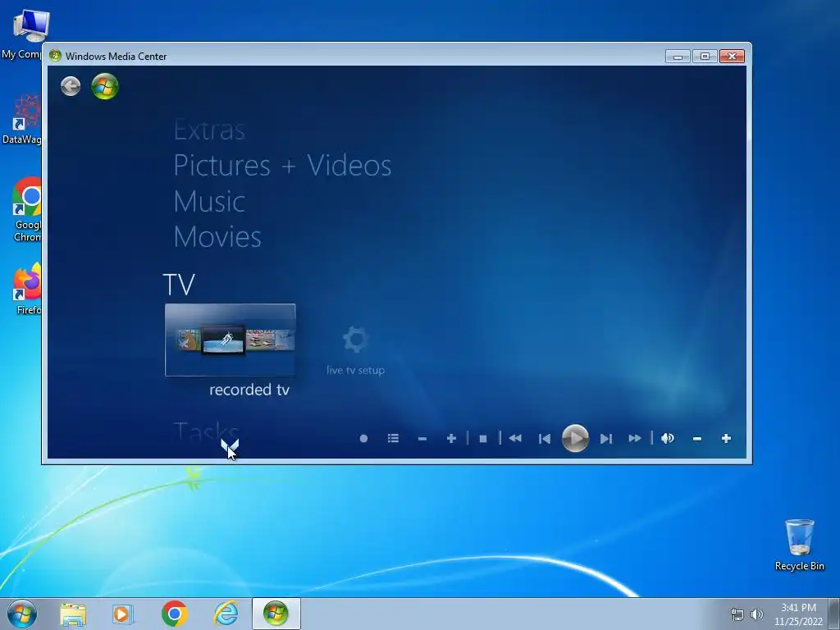Click the network icon in system tray

click(737, 614)
